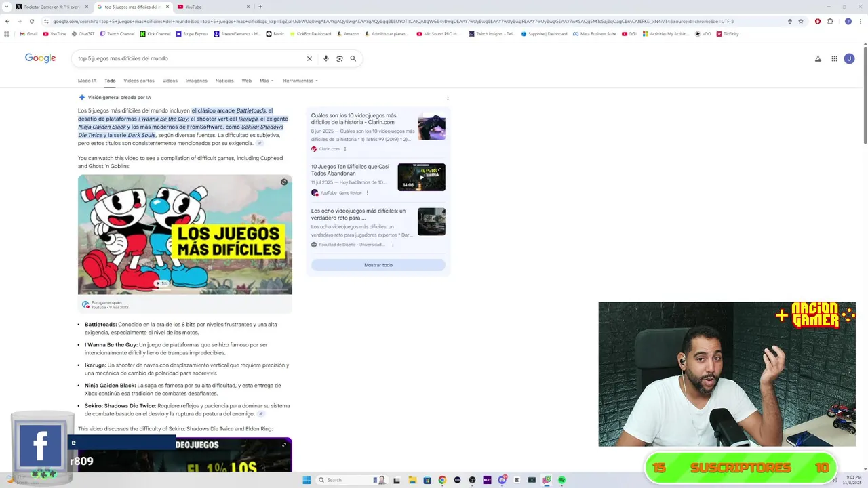Expand the Herramientas dropdown
868x488 pixels.
pos(300,81)
